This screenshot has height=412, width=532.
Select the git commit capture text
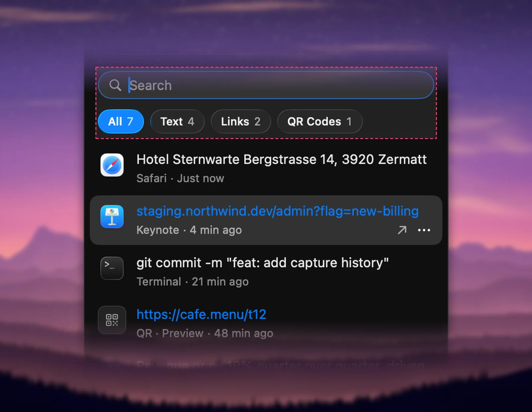tap(262, 263)
